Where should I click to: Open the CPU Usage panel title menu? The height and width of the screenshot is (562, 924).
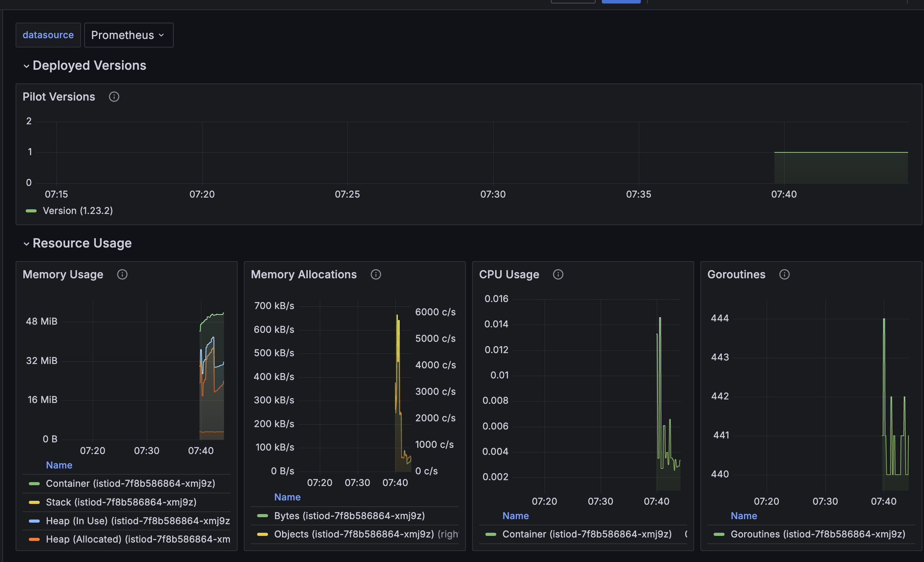click(x=509, y=274)
